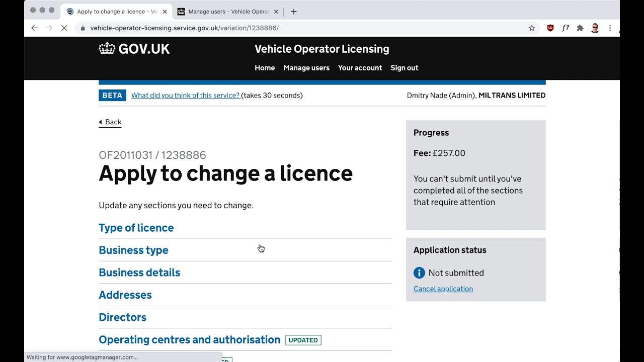
Task: Click the BETA phase tag
Action: click(x=112, y=96)
